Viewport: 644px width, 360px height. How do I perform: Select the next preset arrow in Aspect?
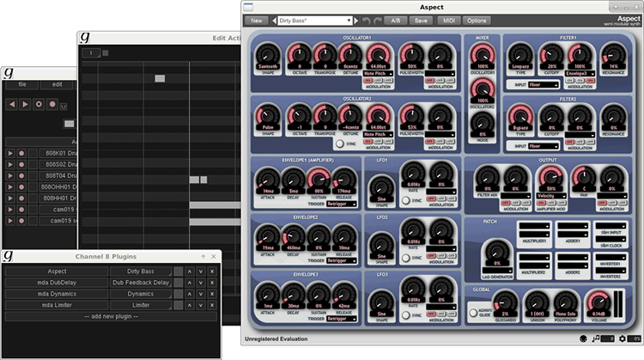(356, 21)
